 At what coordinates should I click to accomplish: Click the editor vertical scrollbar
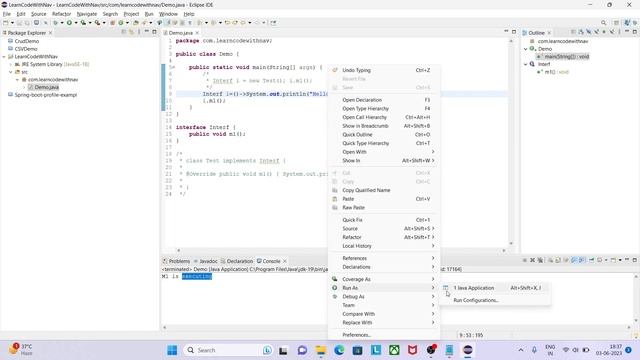[x=511, y=142]
